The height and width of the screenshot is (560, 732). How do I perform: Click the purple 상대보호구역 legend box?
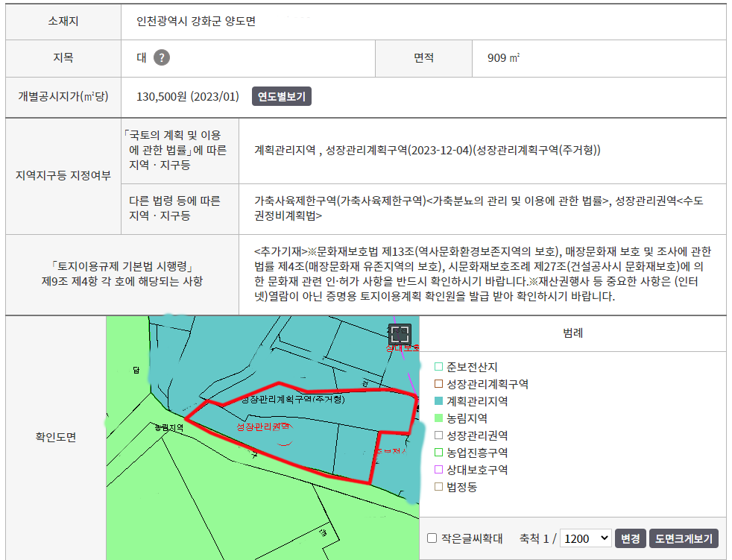[x=438, y=470]
